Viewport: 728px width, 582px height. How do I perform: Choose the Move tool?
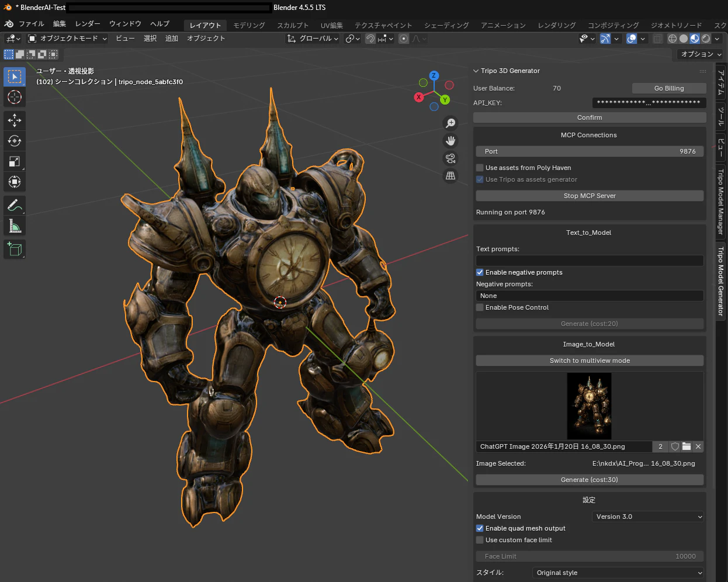coord(15,120)
